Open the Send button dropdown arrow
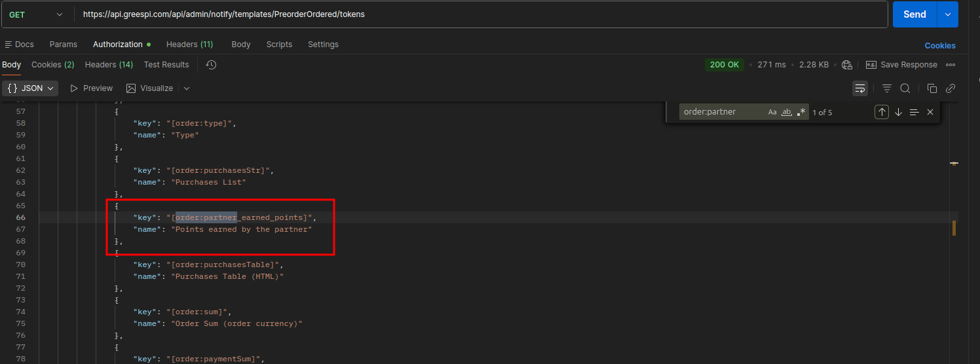The image size is (980, 364). 947,14
